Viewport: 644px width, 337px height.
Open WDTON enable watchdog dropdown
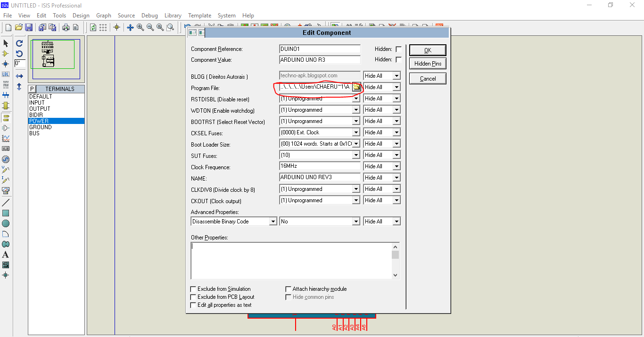[x=356, y=110]
